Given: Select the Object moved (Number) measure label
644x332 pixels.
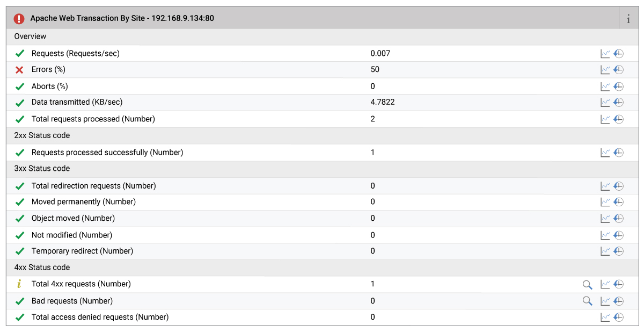Looking at the screenshot, I should [x=73, y=218].
